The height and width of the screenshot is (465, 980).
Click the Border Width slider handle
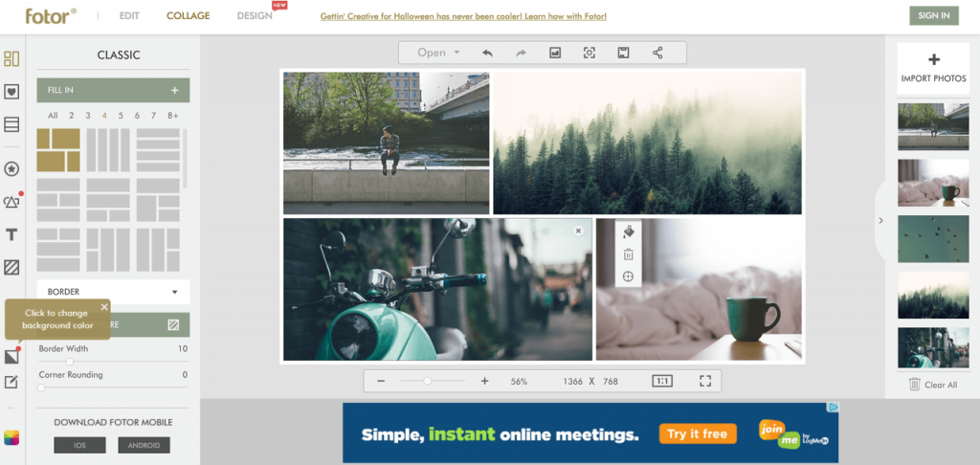[x=69, y=361]
